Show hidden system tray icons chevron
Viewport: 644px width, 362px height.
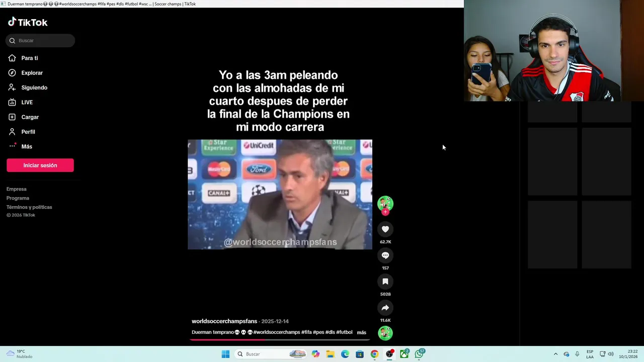tap(555, 354)
